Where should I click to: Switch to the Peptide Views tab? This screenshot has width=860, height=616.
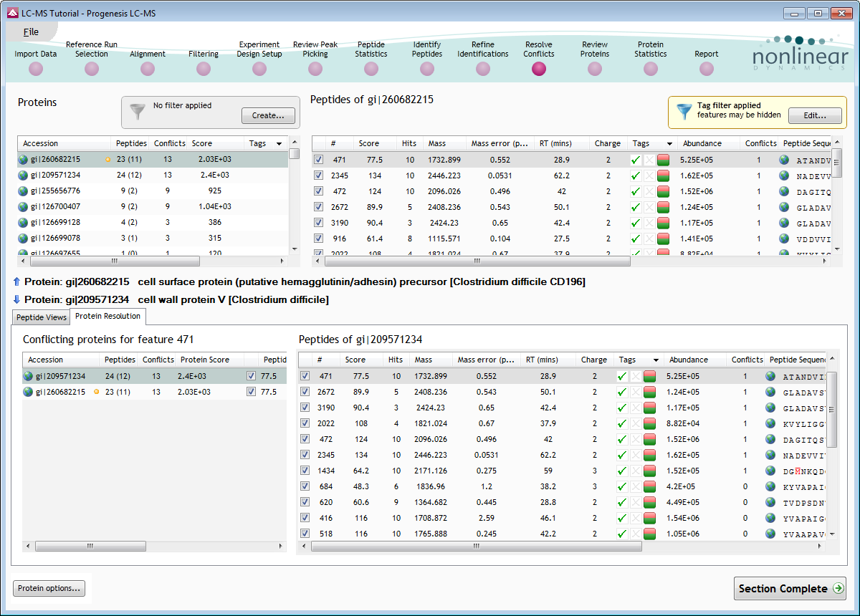click(41, 317)
